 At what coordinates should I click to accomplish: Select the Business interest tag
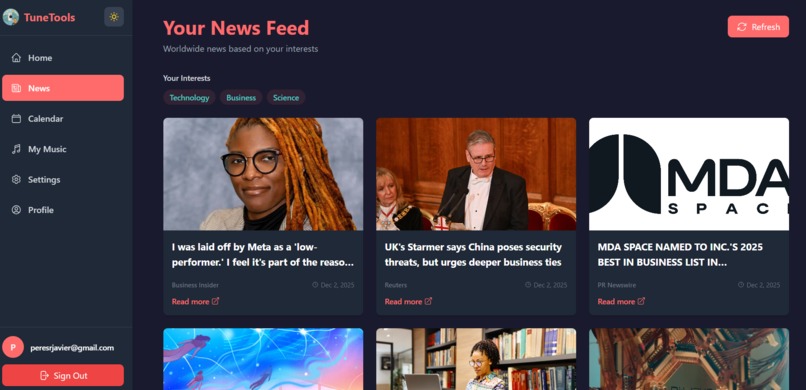click(x=241, y=98)
